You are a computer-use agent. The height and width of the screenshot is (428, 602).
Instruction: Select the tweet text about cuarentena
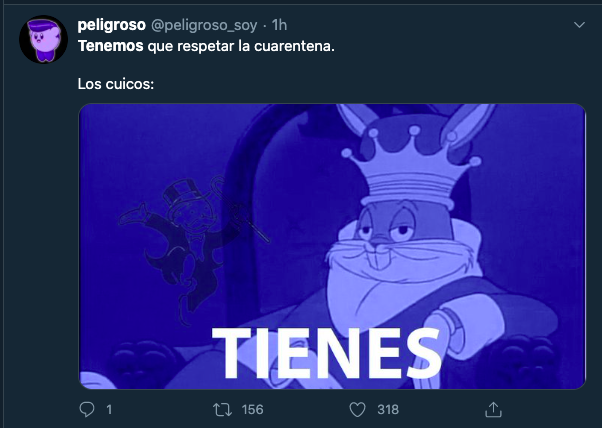click(206, 46)
